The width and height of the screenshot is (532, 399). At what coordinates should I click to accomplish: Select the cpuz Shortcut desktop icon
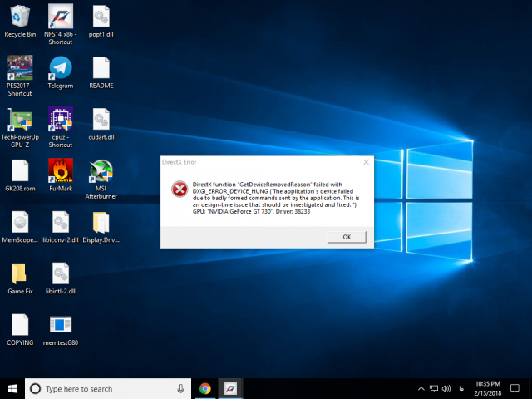[x=61, y=127]
